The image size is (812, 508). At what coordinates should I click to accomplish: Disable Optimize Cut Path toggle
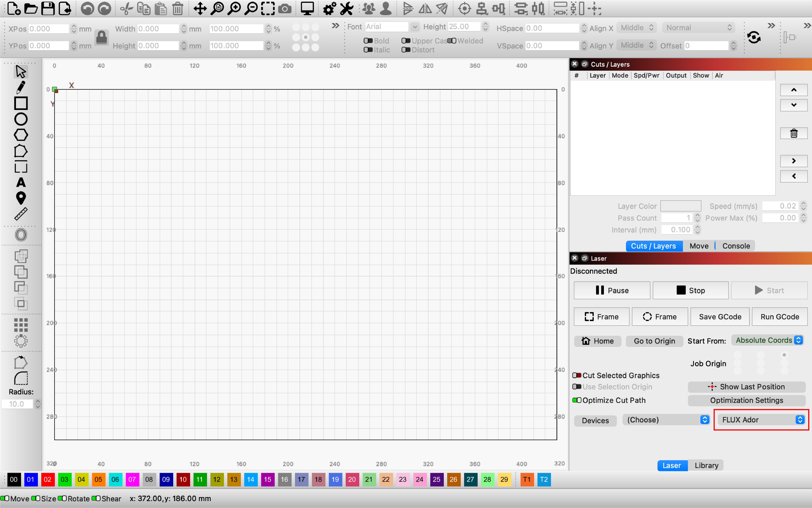(x=577, y=400)
